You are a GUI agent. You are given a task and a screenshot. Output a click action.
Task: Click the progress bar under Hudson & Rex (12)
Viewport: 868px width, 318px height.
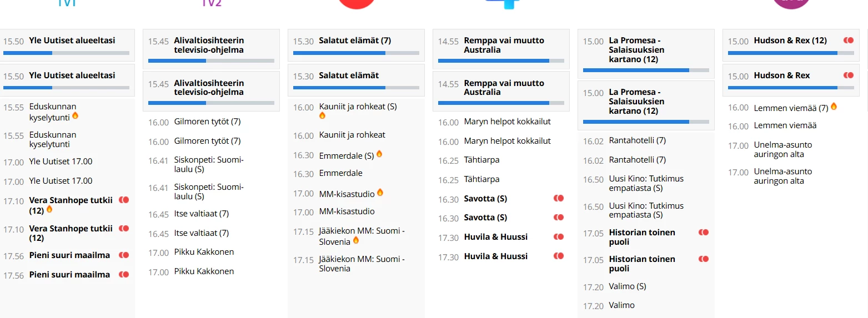click(791, 53)
